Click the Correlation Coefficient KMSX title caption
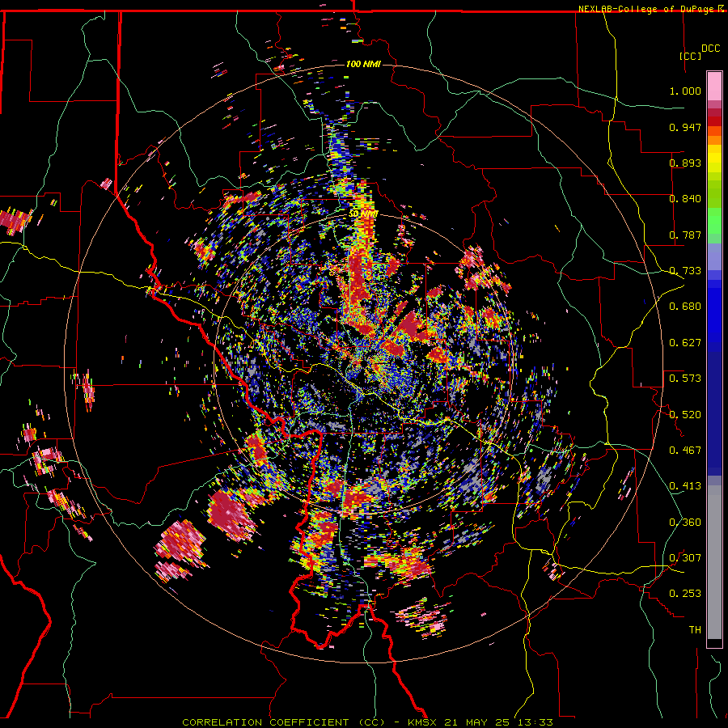 (367, 722)
